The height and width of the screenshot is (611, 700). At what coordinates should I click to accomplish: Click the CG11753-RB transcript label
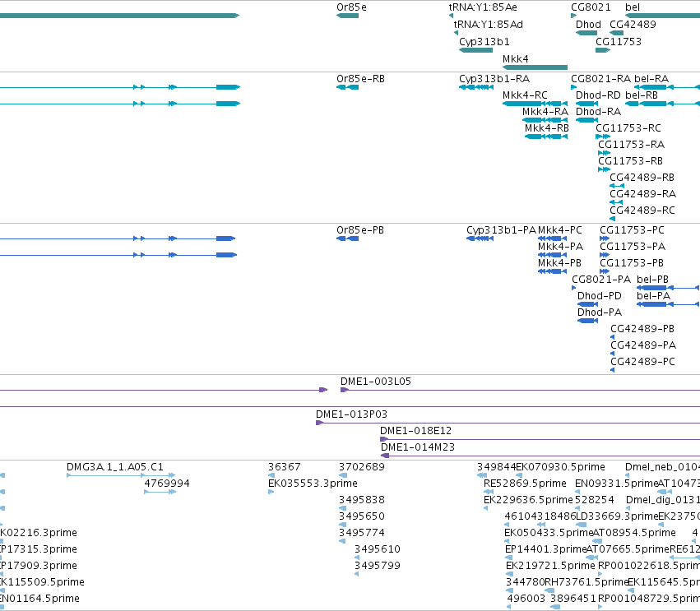point(630,161)
